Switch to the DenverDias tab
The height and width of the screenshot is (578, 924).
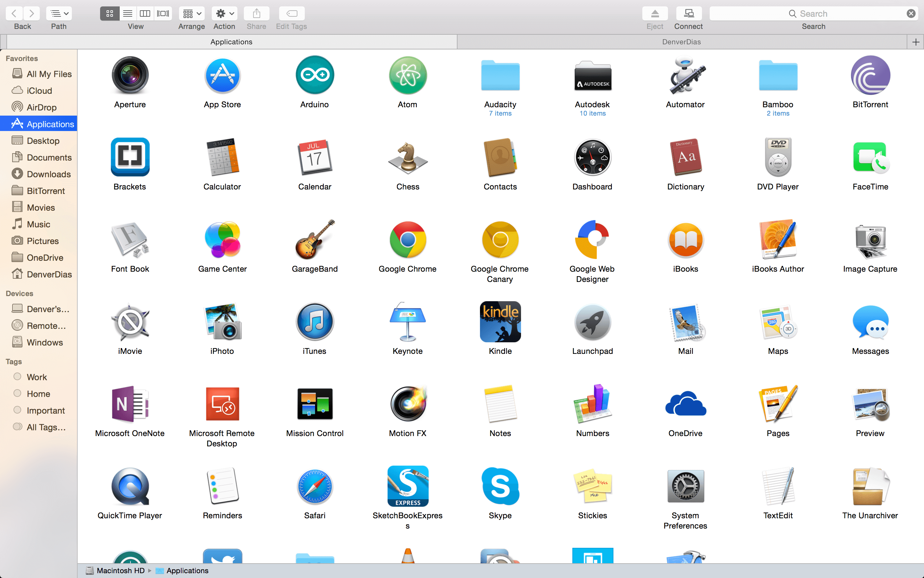[x=681, y=42]
